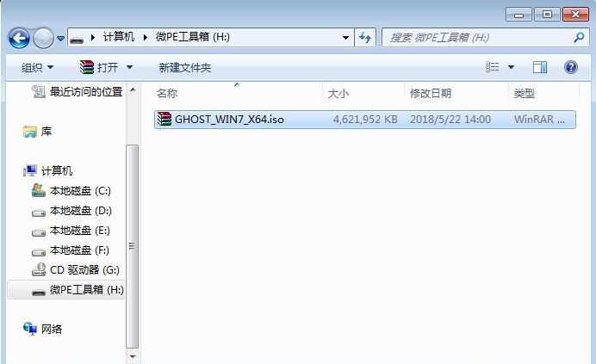The width and height of the screenshot is (596, 364).
Task: Click the navigation pane scrollbar thumb
Action: pos(133,246)
